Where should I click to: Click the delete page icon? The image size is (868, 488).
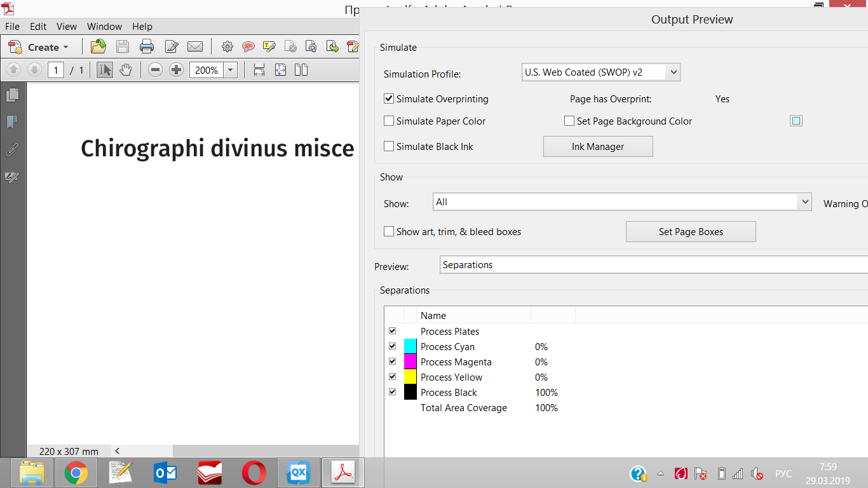coord(290,46)
